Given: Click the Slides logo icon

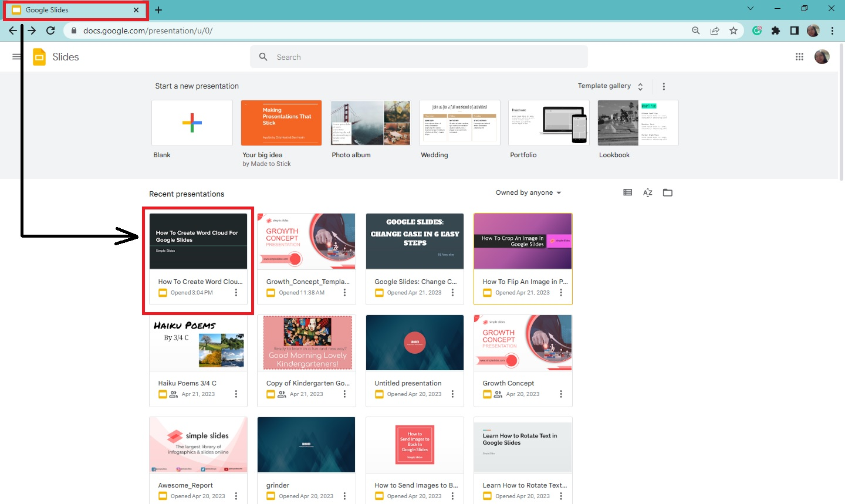Looking at the screenshot, I should click(x=39, y=57).
